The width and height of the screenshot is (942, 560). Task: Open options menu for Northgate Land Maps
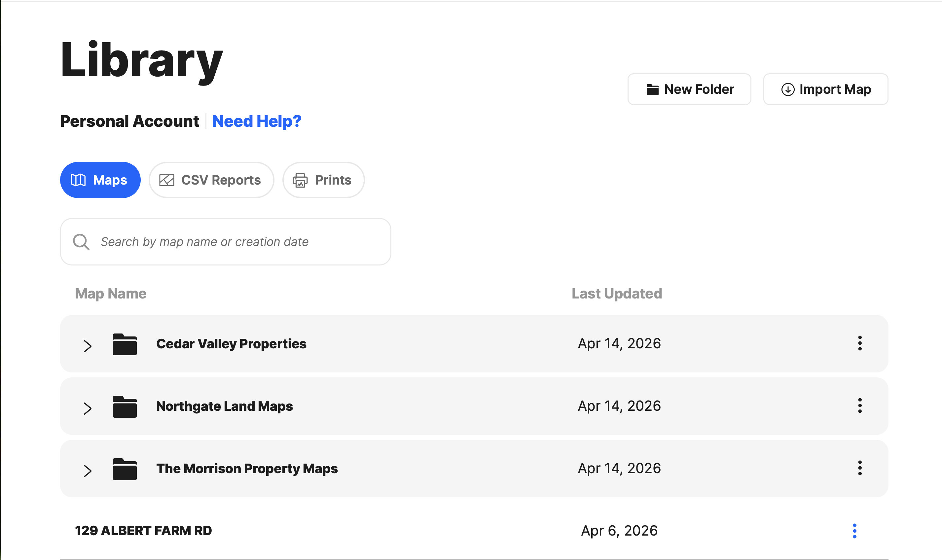coord(860,406)
